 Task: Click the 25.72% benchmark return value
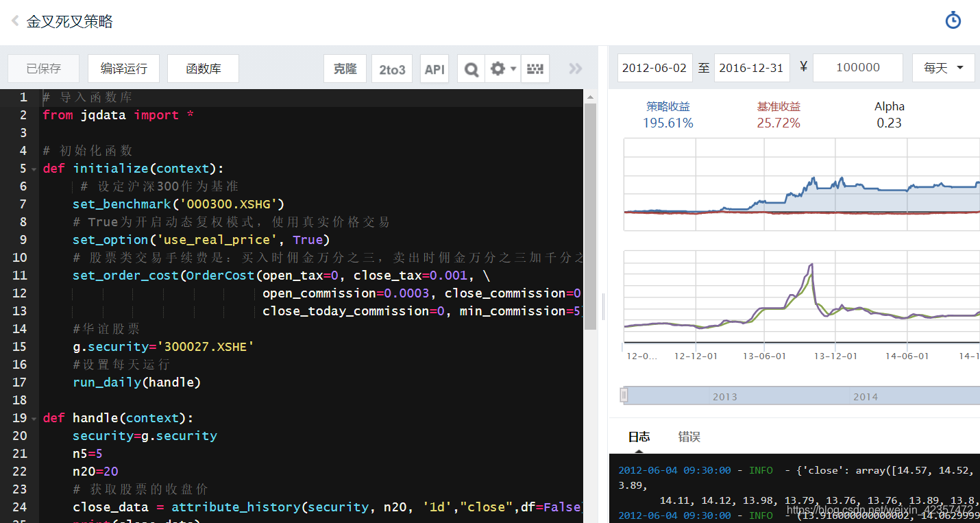point(779,123)
